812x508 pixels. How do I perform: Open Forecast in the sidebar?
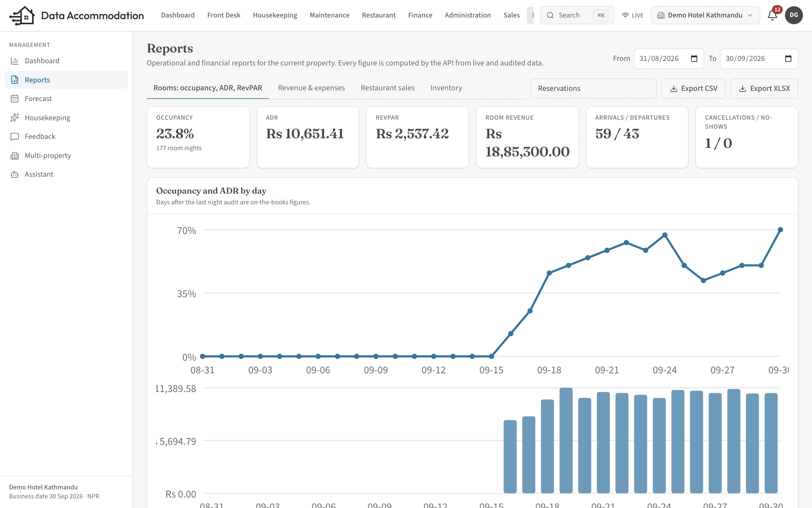click(x=66, y=98)
